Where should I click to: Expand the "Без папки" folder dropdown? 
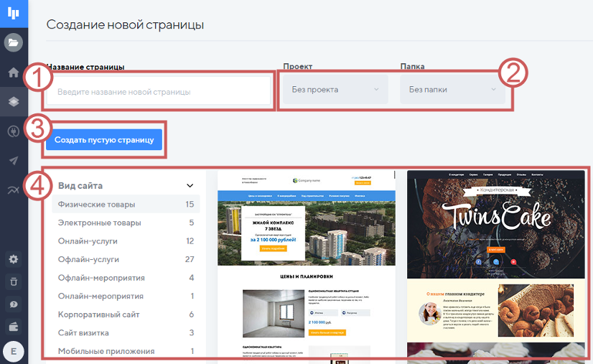click(x=452, y=90)
